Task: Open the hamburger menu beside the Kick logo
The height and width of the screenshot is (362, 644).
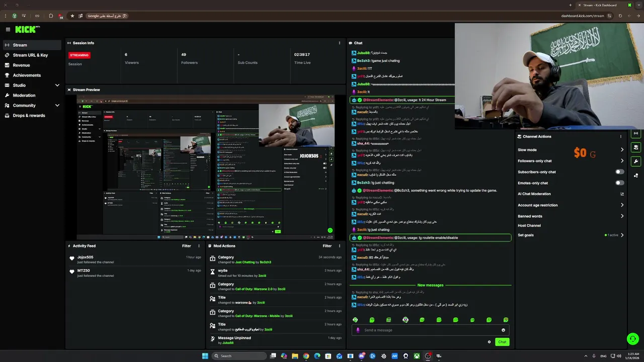Action: pyautogui.click(x=8, y=30)
